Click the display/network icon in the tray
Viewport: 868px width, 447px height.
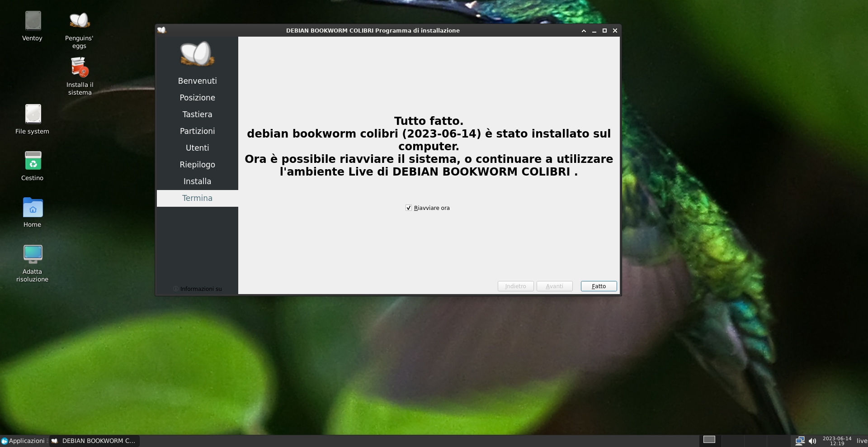click(800, 441)
